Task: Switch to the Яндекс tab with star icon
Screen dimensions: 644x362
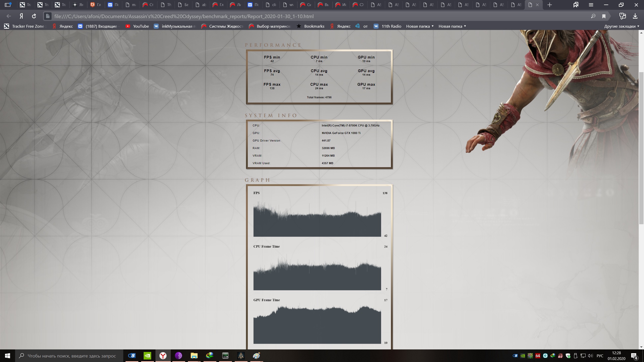Action: tap(78, 5)
